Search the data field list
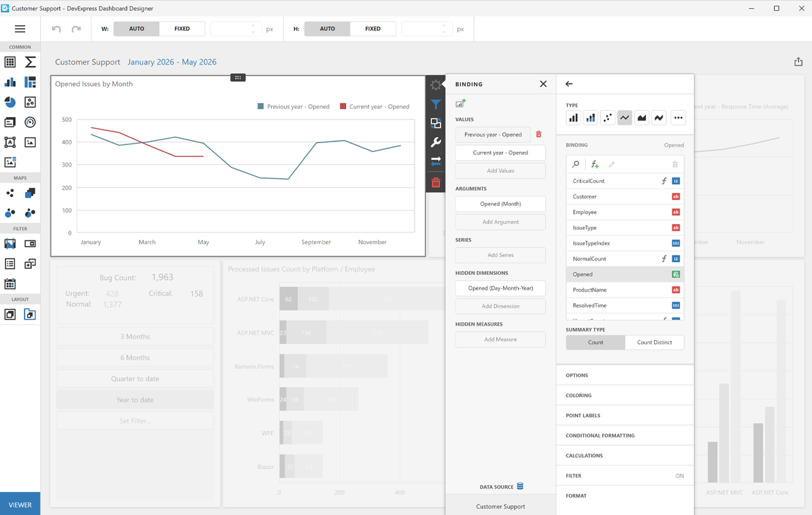Image resolution: width=812 pixels, height=515 pixels. coord(576,164)
